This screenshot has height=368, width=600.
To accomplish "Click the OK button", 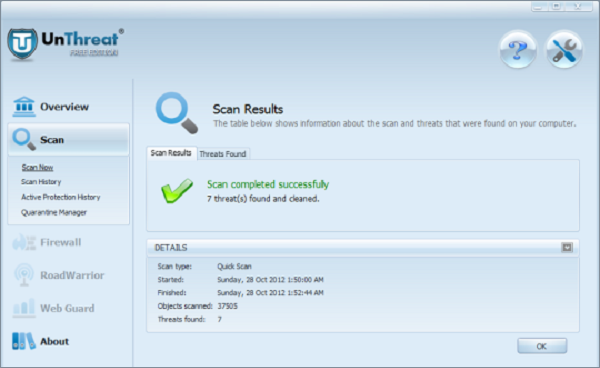I will (x=542, y=346).
